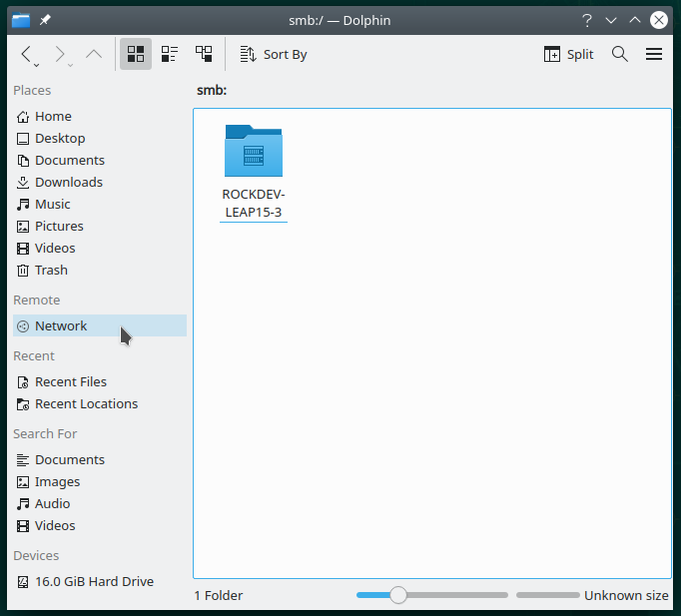Switch to Compact view mode
This screenshot has width=681, height=616.
(x=170, y=54)
